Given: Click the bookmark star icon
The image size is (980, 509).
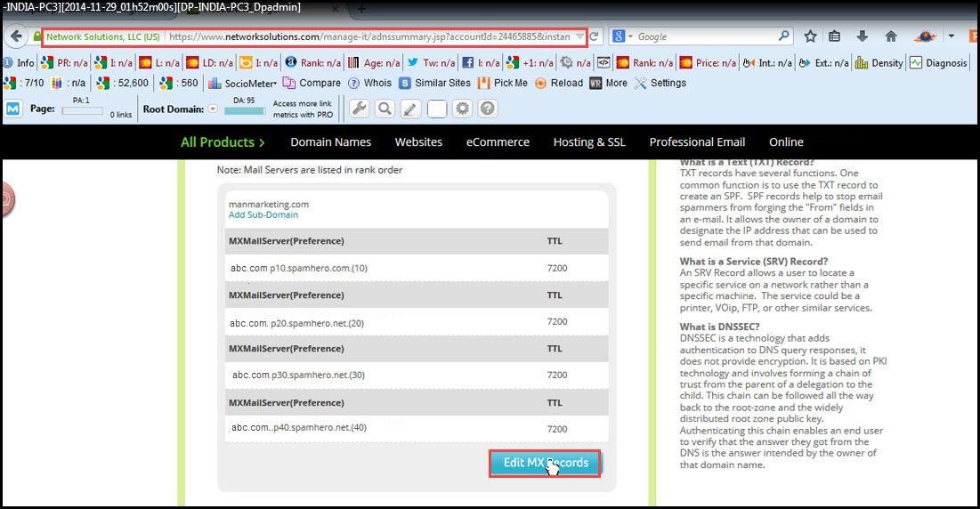Looking at the screenshot, I should point(810,36).
